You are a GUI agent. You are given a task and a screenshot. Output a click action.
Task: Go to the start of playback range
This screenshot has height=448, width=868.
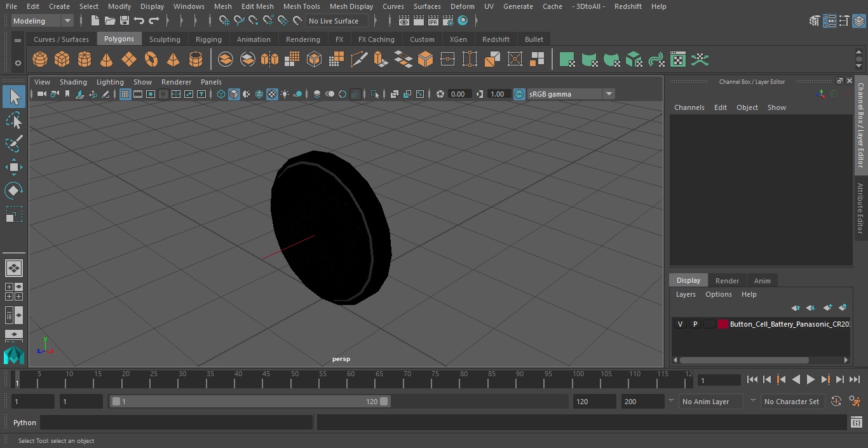coord(752,379)
